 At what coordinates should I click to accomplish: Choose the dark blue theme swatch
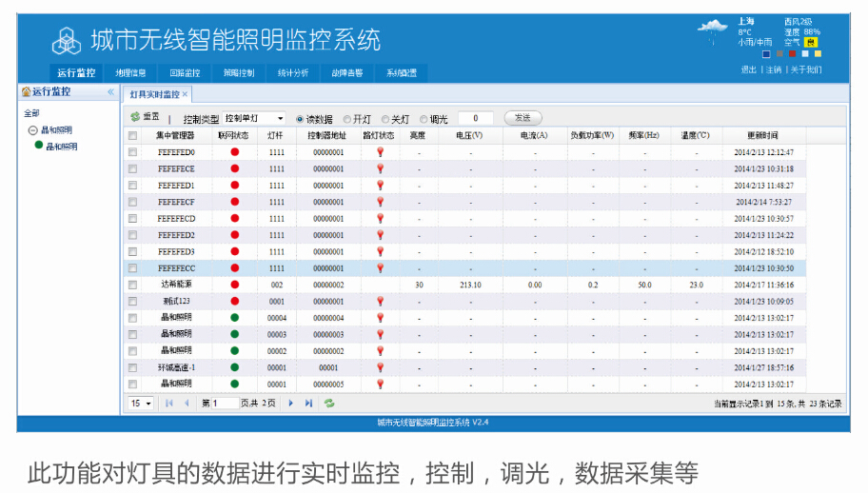767,53
